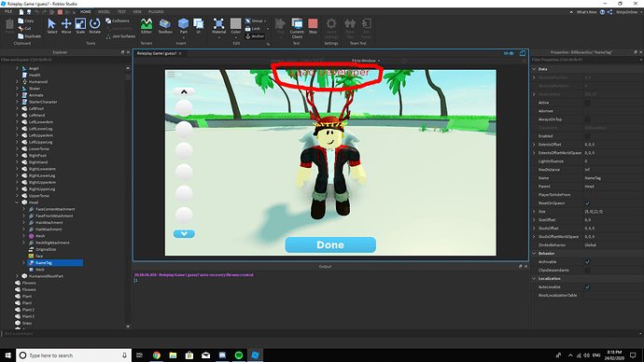Collapse the Head tree node
Image resolution: width=644 pixels, height=362 pixels.
coord(17,202)
